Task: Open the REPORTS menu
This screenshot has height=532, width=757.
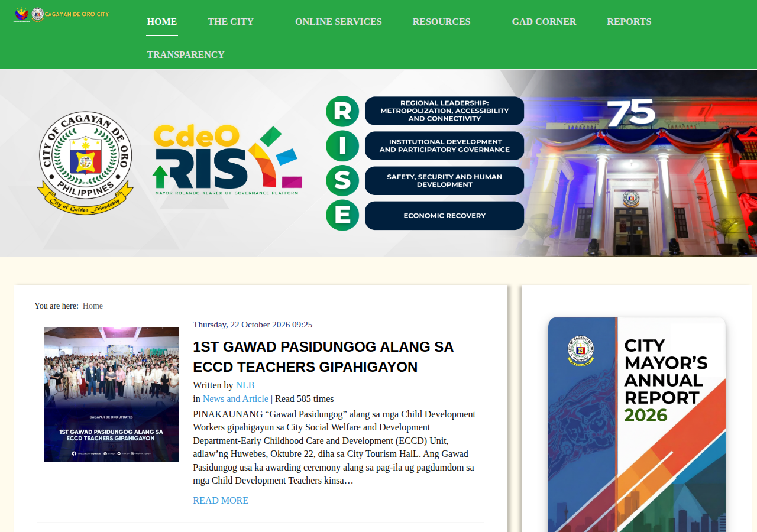Action: [x=629, y=22]
